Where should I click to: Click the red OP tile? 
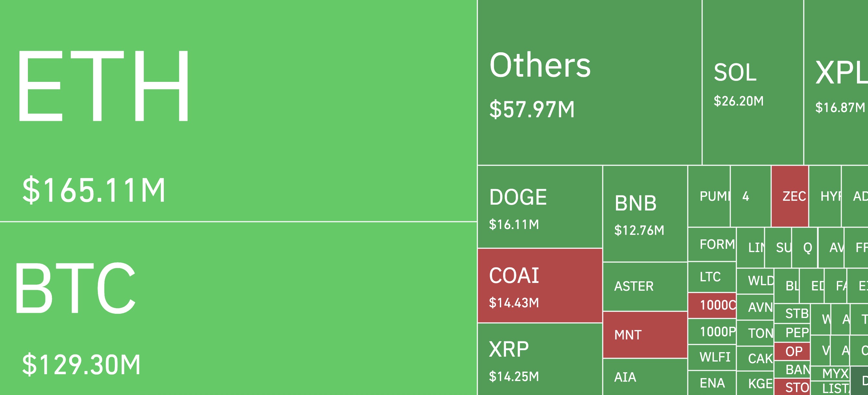792,351
